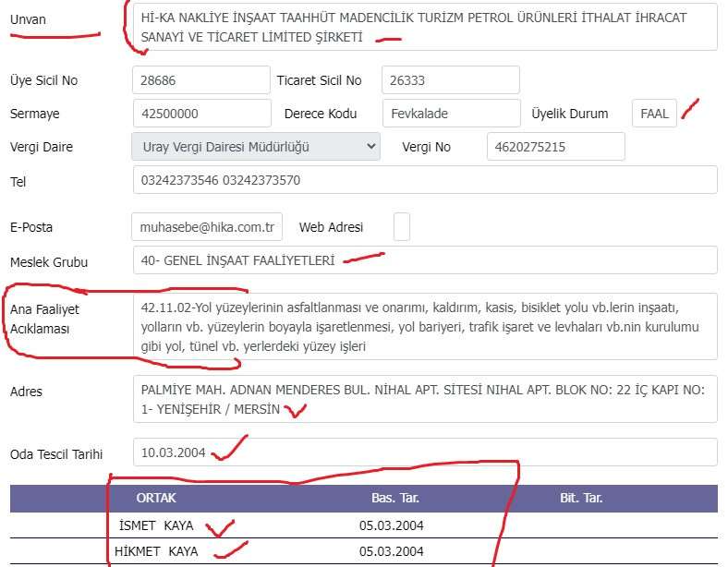
Task: Select the Meslek Grubu field
Action: [425, 259]
